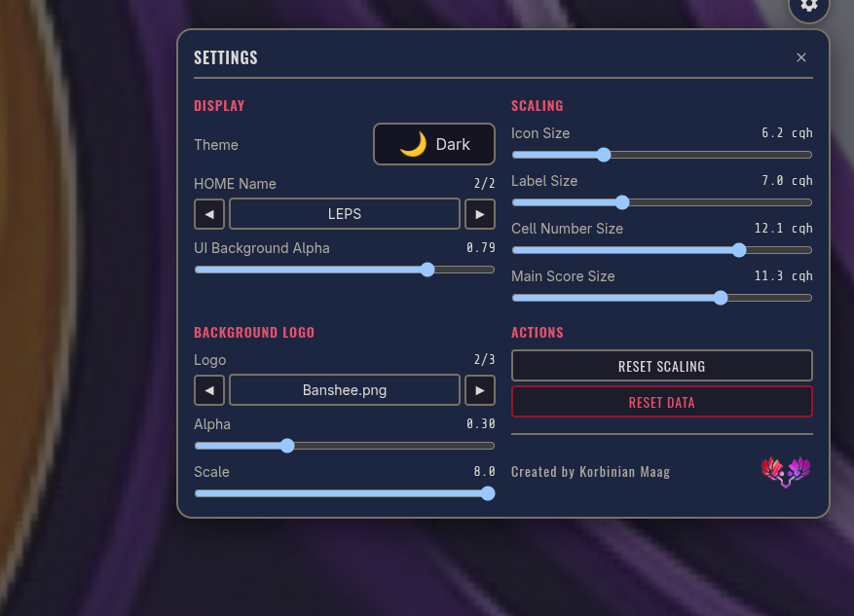
Task: Click the Korbinian Maag credit text
Action: (590, 471)
